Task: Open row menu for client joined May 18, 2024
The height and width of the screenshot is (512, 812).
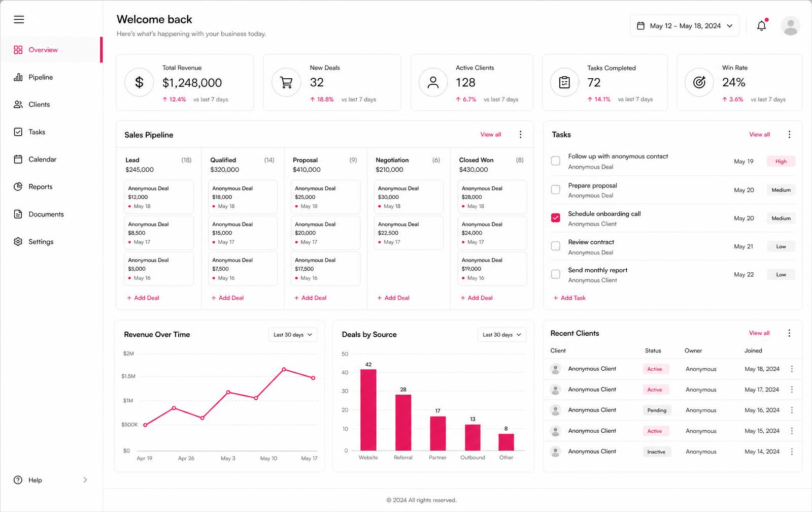Action: 792,369
